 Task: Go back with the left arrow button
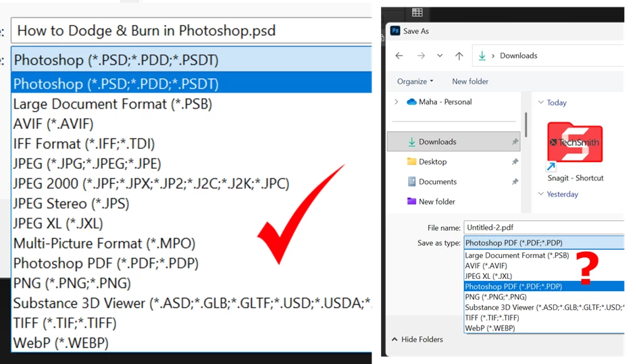[x=399, y=55]
